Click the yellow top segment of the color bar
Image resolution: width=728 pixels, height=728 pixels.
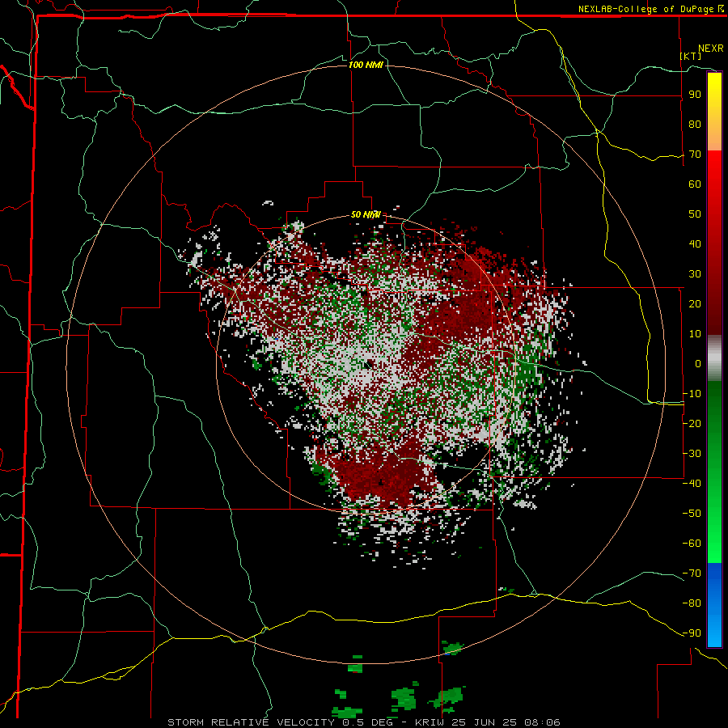714,112
